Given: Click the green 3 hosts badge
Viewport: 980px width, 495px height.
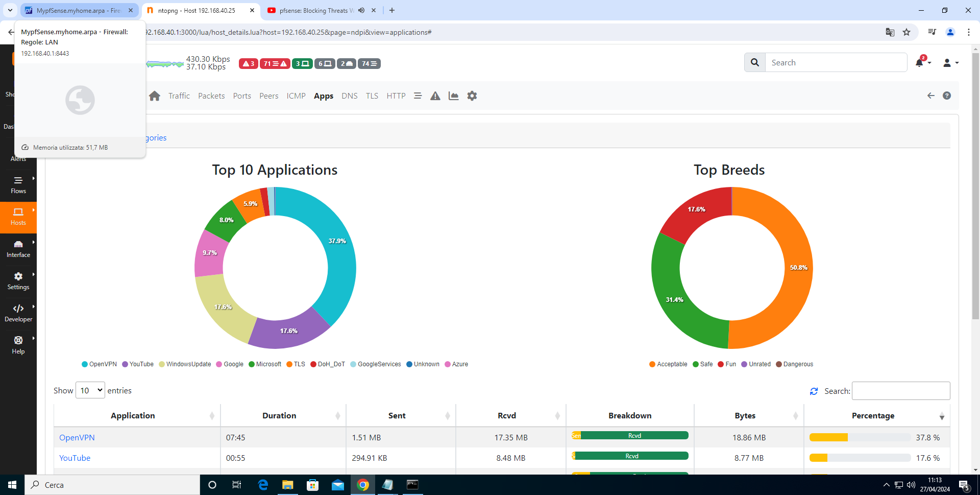Looking at the screenshot, I should click(302, 64).
